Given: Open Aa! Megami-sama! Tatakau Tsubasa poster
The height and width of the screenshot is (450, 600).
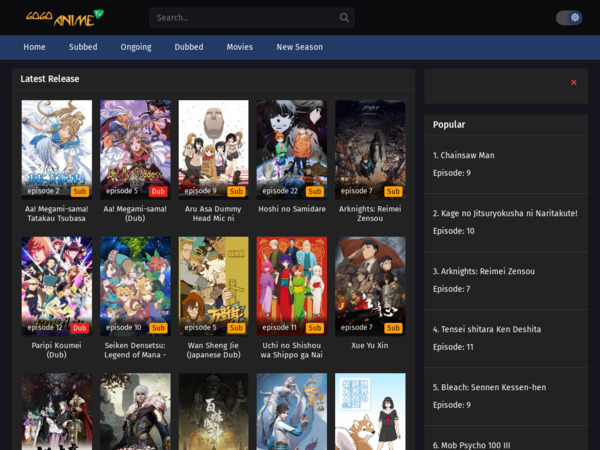Looking at the screenshot, I should (x=57, y=149).
